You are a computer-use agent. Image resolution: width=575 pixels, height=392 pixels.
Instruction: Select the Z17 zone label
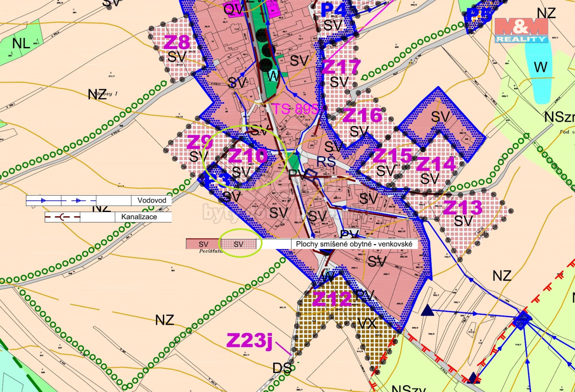tap(341, 67)
